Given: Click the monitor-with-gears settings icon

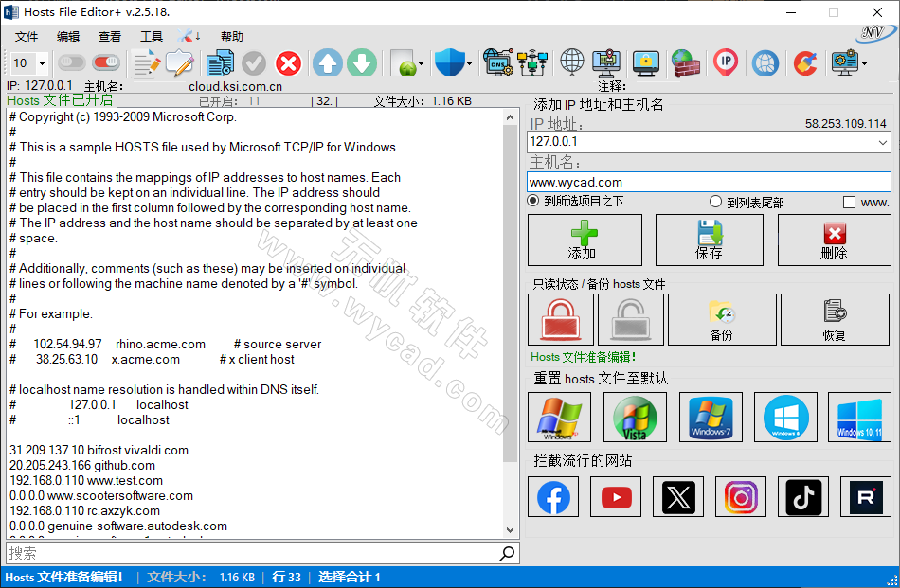Looking at the screenshot, I should pyautogui.click(x=845, y=62).
